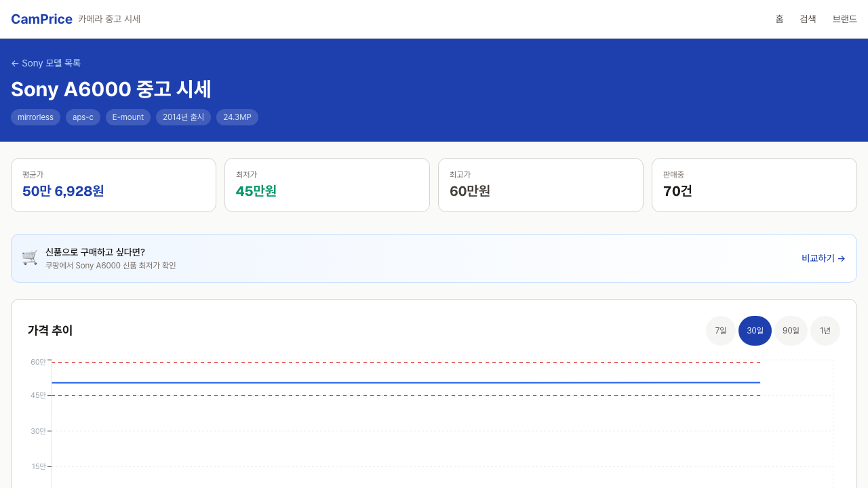Click the 2014년 출시 tag
This screenshot has width=868, height=488.
point(183,117)
